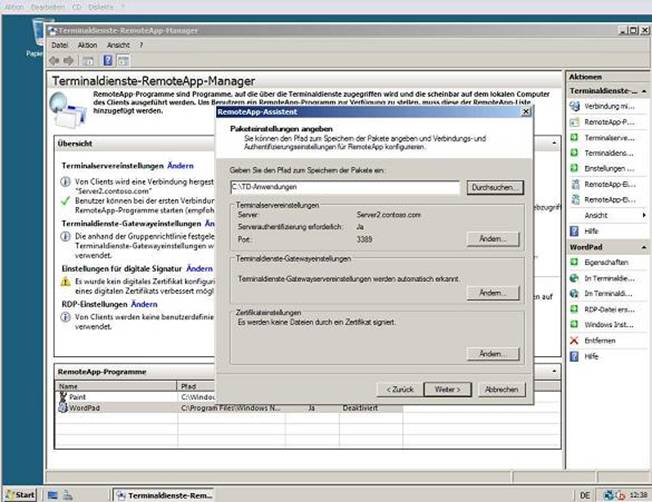Click the Pfad column header
The width and height of the screenshot is (652, 502).
pyautogui.click(x=196, y=386)
